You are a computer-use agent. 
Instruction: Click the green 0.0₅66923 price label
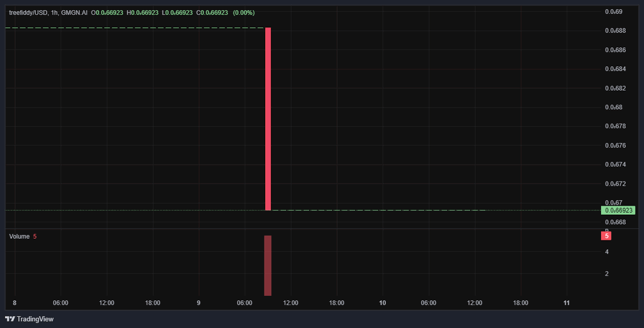coord(618,210)
